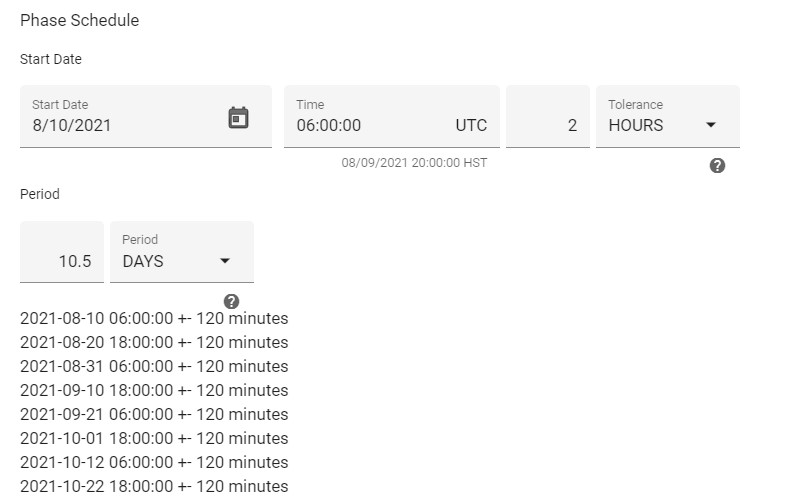
Task: Click the Period dropdown arrow
Action: point(224,261)
